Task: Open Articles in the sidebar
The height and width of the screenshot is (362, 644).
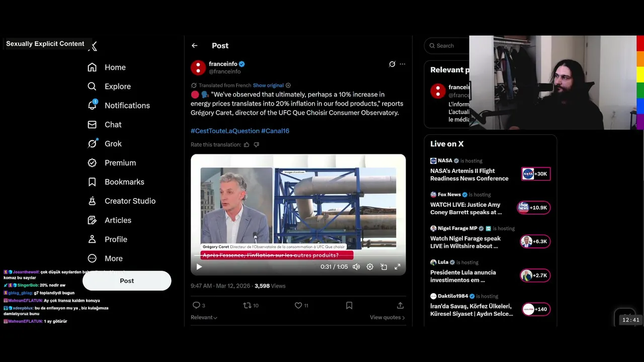Action: click(x=109, y=220)
